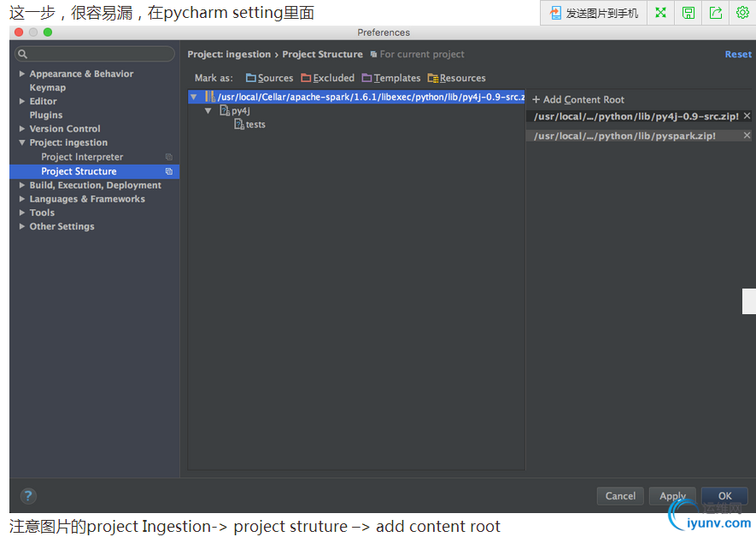
Task: Click the py4j folder icon in tree
Action: coord(225,111)
